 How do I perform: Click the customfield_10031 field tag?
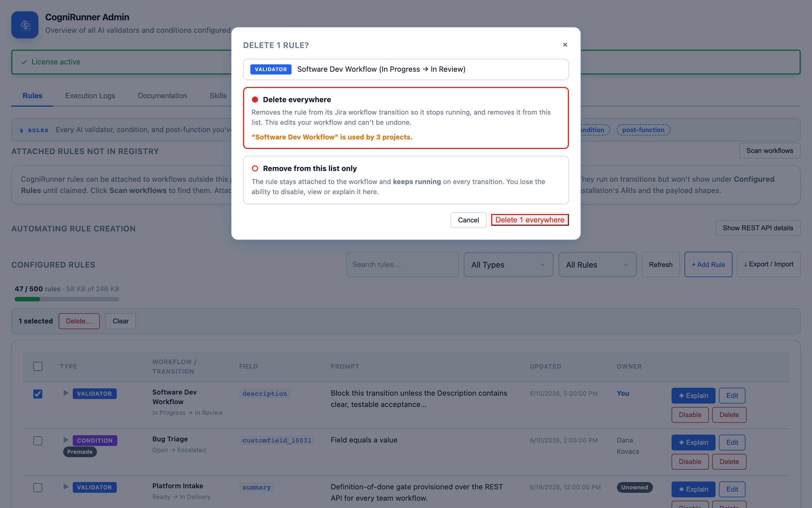277,440
